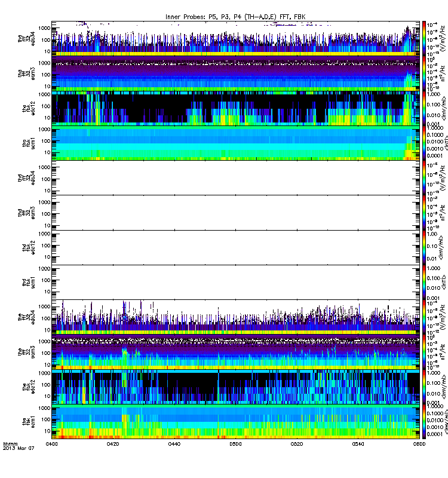Click the 0600 time axis label
Viewport: 448px width, 478px height.
pos(419,444)
